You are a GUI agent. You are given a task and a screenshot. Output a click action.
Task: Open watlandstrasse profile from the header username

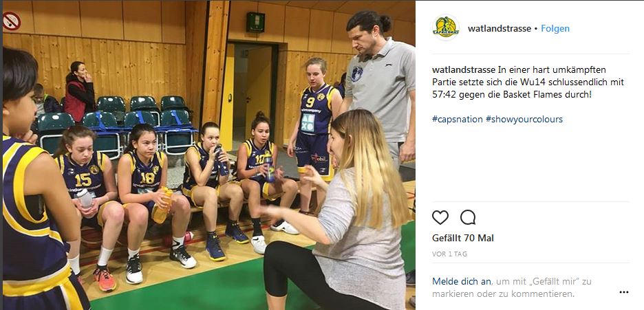click(x=499, y=29)
